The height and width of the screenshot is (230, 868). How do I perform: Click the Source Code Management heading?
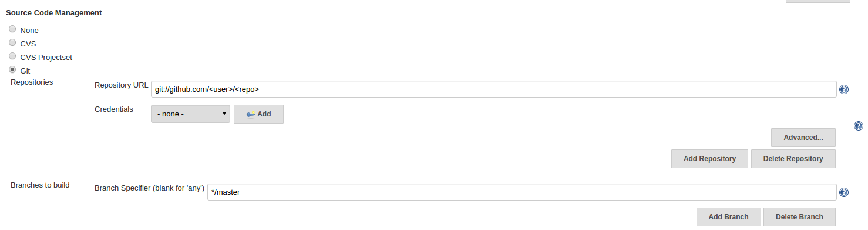pos(54,12)
